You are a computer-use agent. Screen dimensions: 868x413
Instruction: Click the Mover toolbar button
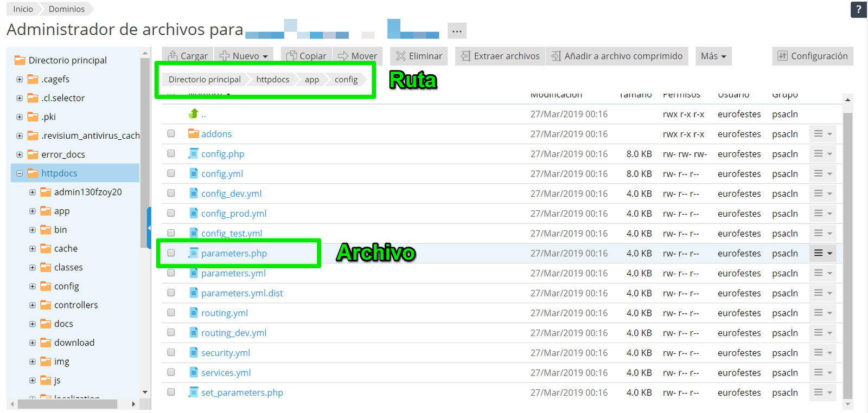pos(358,56)
